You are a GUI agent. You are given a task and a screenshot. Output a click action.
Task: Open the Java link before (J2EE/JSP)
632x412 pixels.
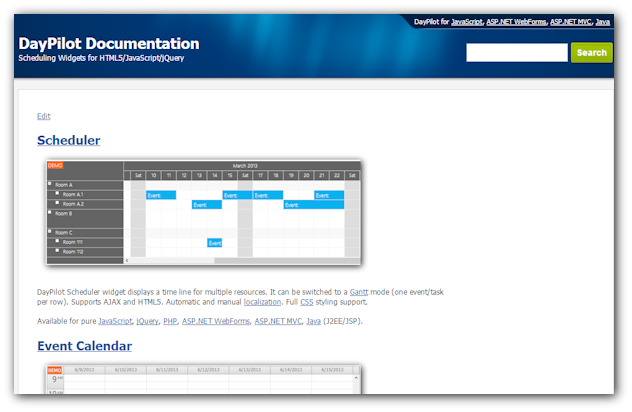click(x=313, y=321)
